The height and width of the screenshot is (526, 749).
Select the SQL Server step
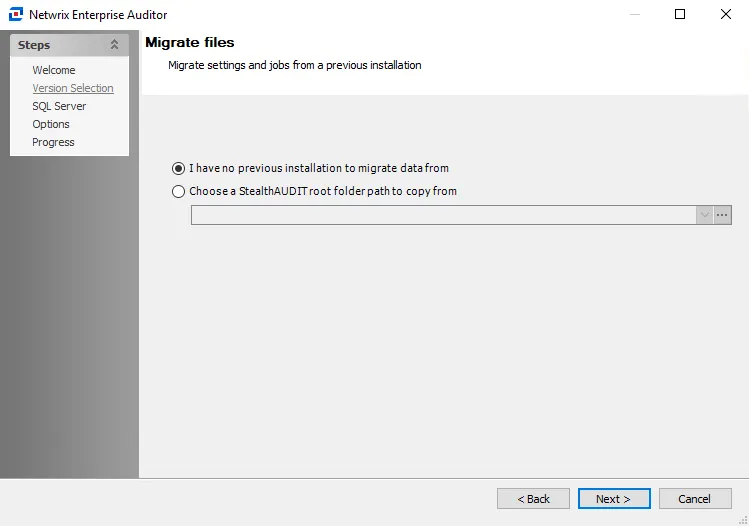coord(59,106)
